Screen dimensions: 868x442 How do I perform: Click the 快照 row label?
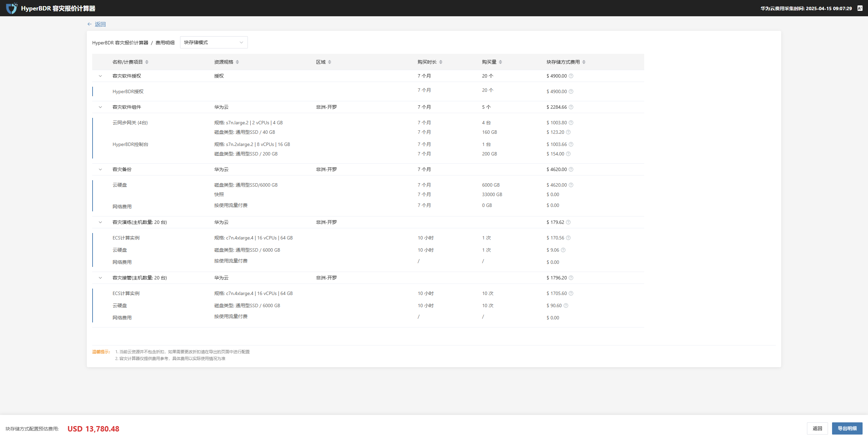point(219,194)
